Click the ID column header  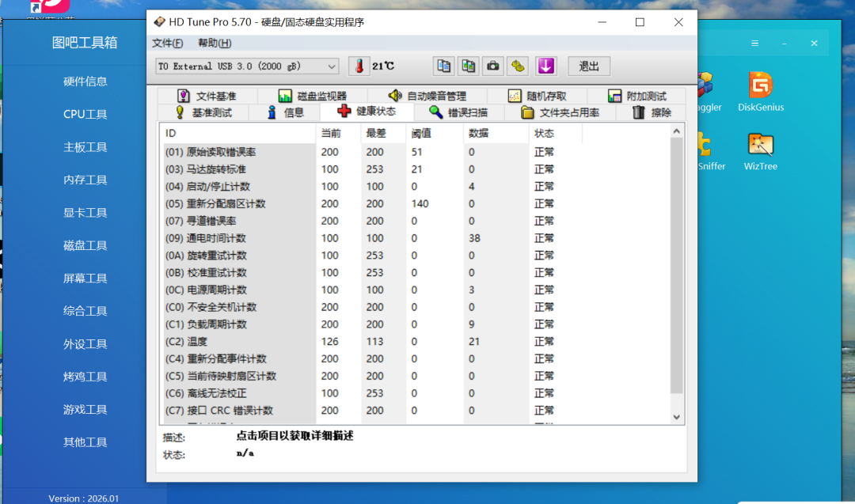pyautogui.click(x=237, y=134)
